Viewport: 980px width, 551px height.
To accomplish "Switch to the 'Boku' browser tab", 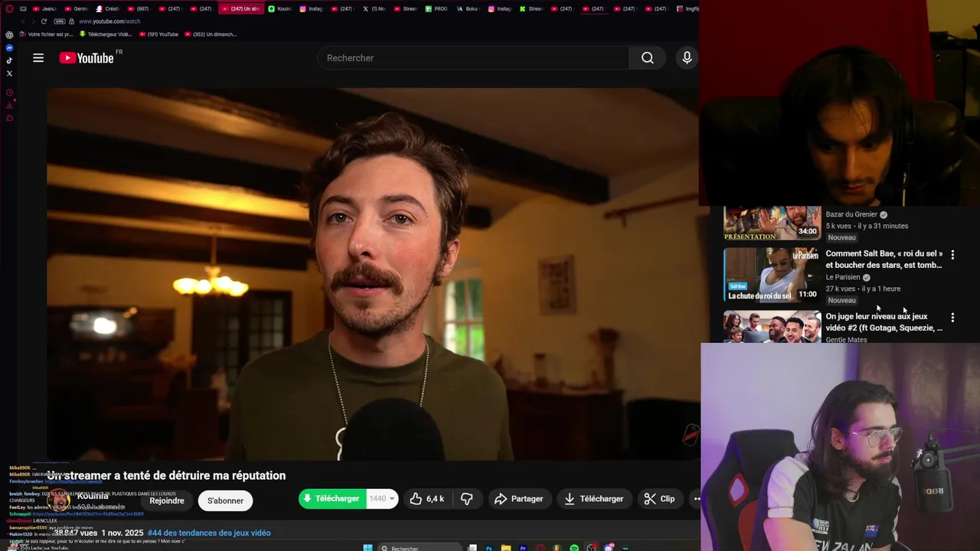I will point(468,9).
